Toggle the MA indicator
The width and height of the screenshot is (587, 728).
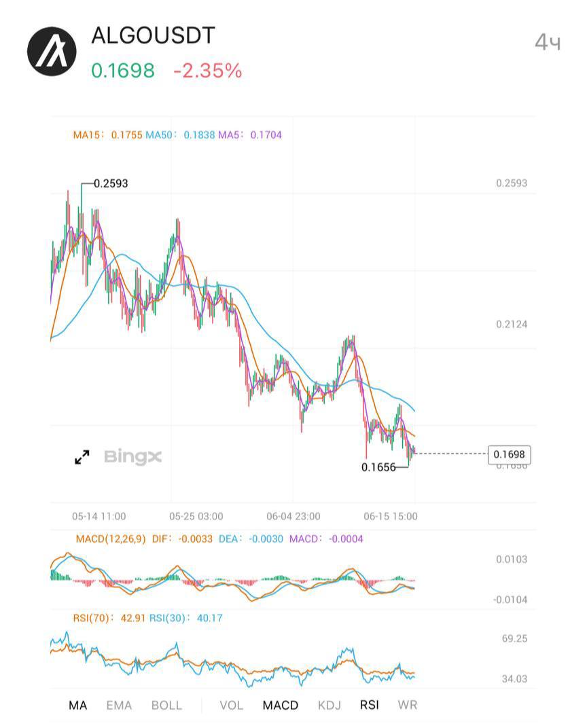pyautogui.click(x=78, y=705)
